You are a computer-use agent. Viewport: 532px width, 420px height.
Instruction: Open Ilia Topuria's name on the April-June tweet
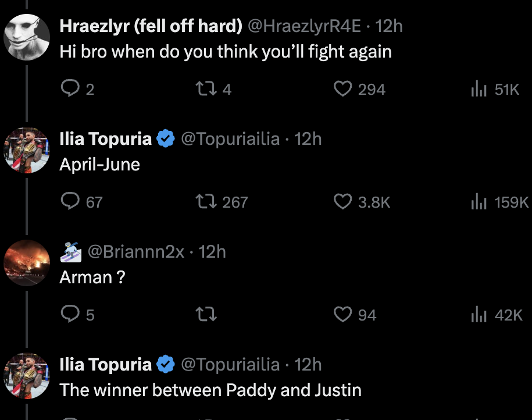pyautogui.click(x=105, y=139)
